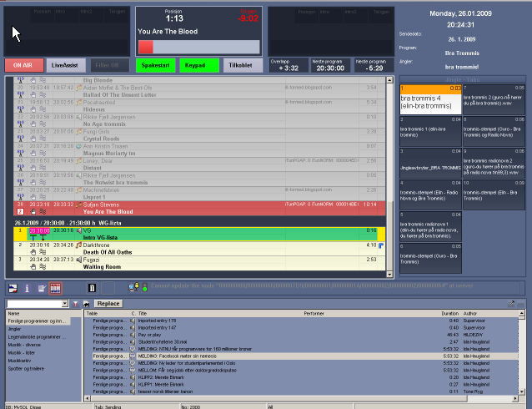Select the Jingler category
The image size is (532, 409).
14,329
